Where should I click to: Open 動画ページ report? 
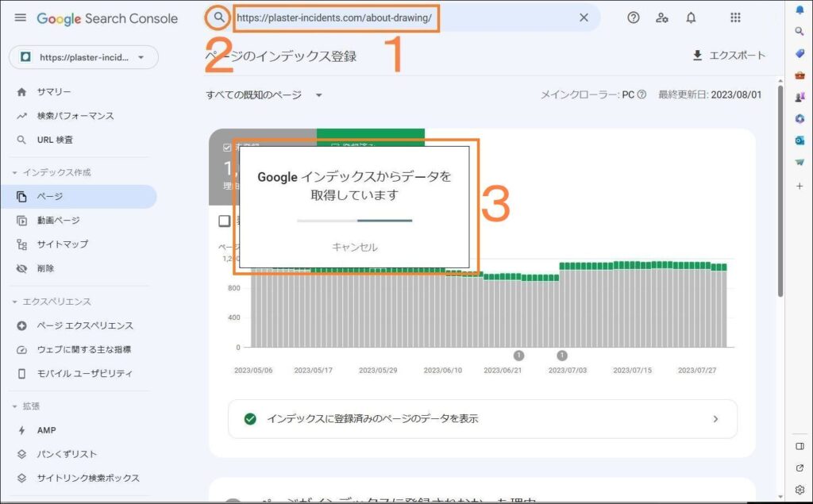click(58, 221)
